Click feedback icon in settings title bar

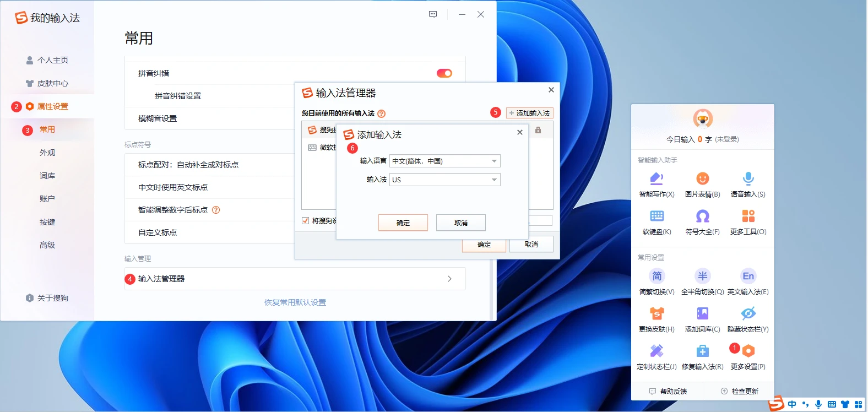(433, 14)
